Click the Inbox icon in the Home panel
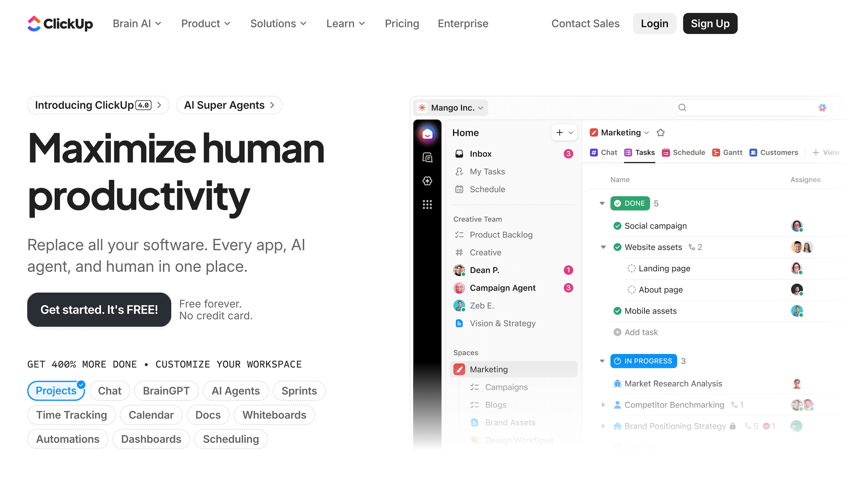The height and width of the screenshot is (477, 868). pyautogui.click(x=459, y=153)
